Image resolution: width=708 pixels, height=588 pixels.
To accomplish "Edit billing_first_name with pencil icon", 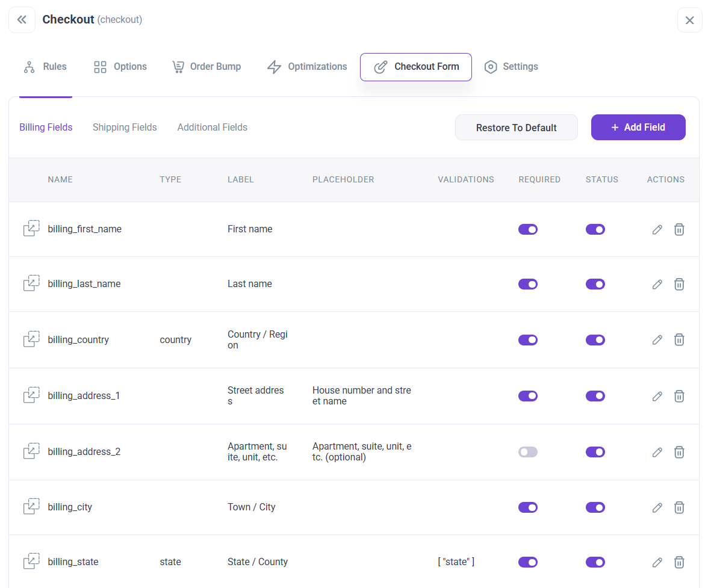I will [657, 230].
